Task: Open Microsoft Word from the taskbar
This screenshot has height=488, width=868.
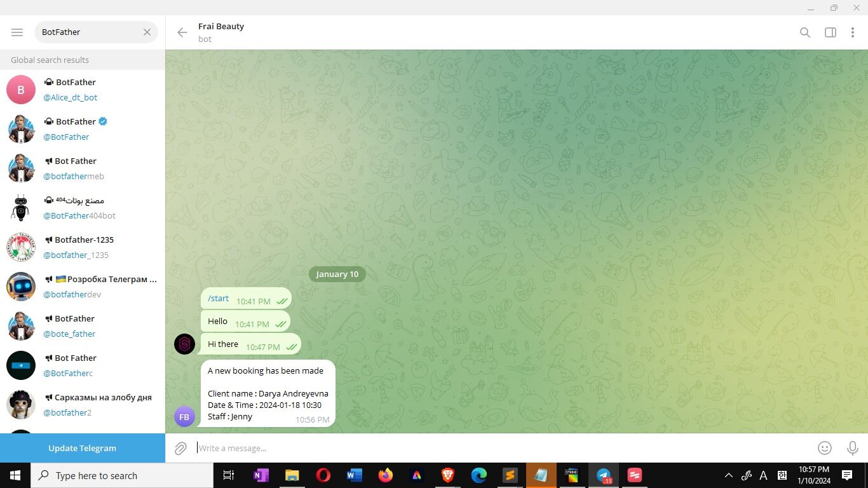Action: coord(354,475)
